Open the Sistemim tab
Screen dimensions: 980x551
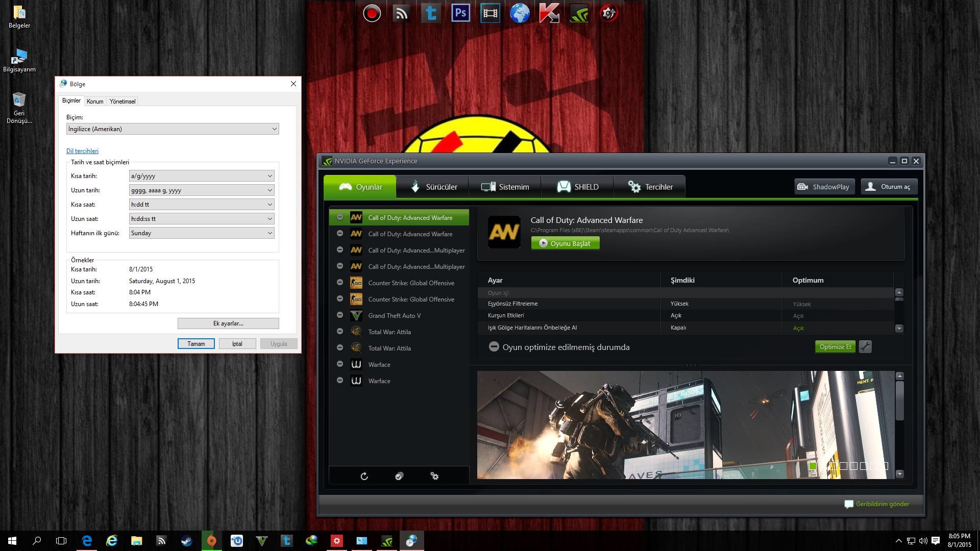point(505,187)
